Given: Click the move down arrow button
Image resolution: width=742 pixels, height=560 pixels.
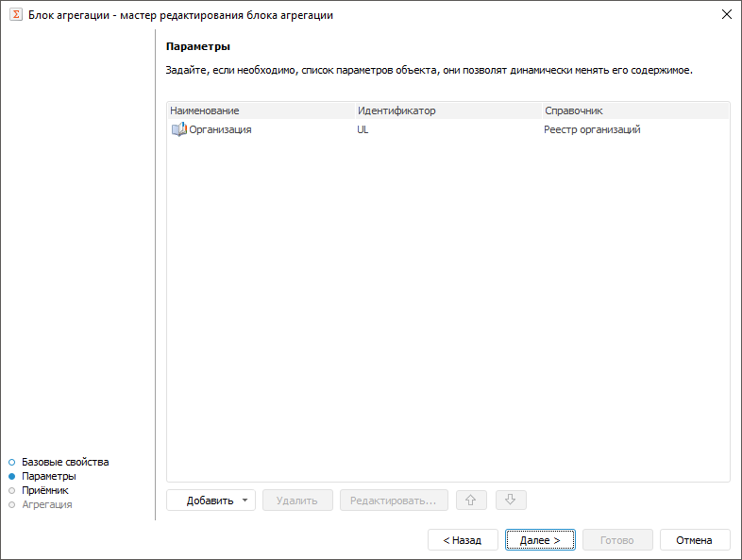Looking at the screenshot, I should click(x=510, y=501).
